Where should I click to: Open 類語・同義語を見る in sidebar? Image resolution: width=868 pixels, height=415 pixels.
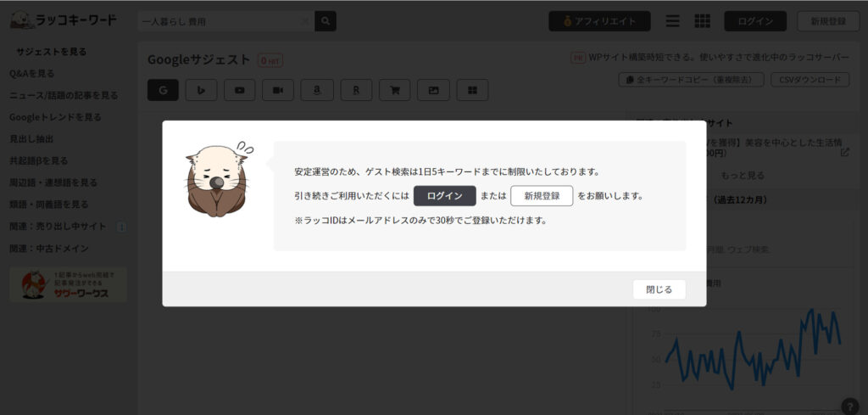click(x=48, y=205)
